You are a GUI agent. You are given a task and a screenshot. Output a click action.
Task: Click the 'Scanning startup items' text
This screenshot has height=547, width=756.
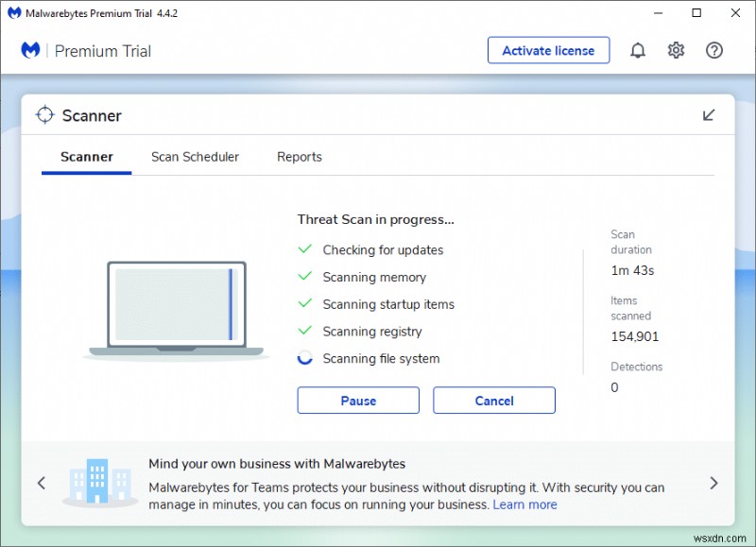(388, 304)
